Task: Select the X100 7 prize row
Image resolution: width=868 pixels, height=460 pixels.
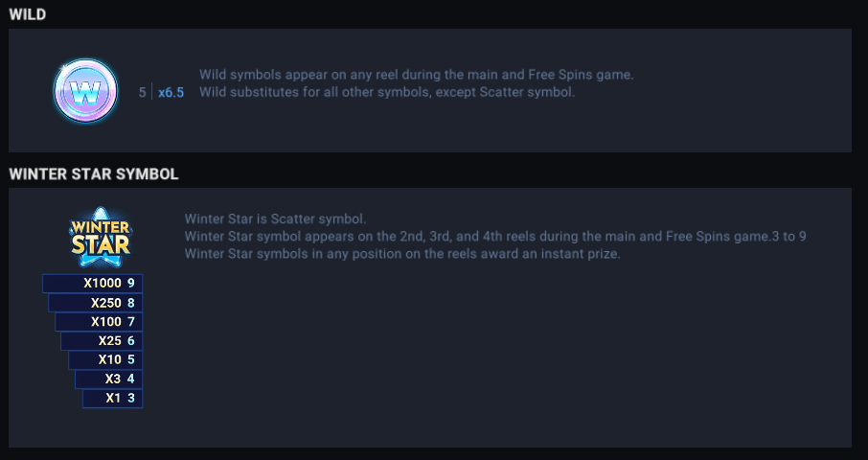Action: (x=99, y=321)
